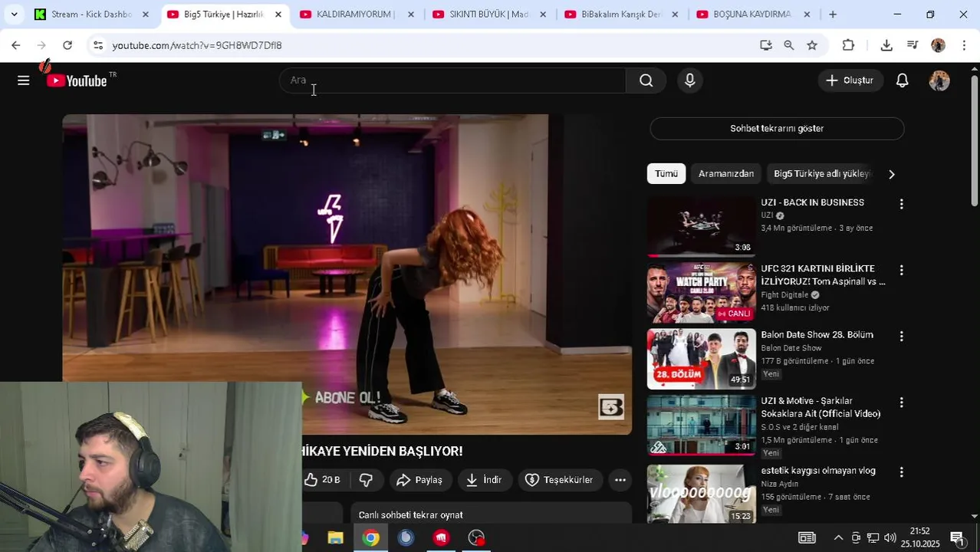Click Sohbet tekrarını göster button
980x552 pixels.
[x=777, y=129]
